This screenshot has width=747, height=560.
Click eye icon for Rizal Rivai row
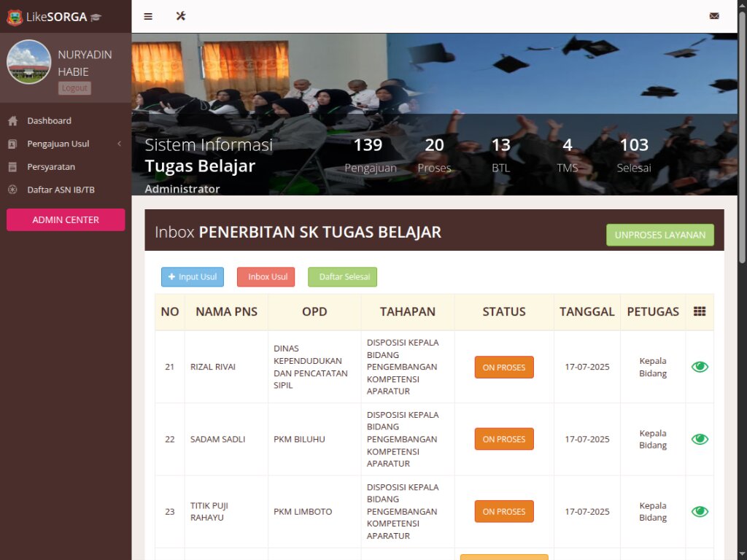coord(700,367)
